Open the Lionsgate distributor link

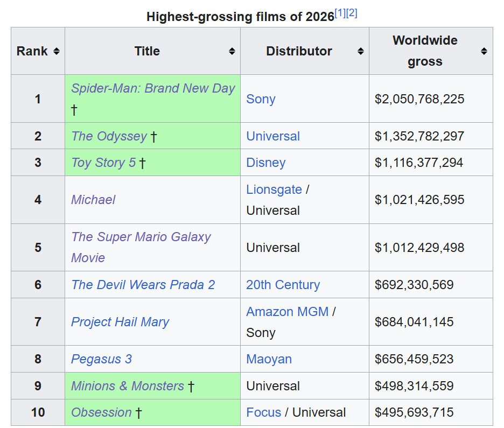(274, 190)
